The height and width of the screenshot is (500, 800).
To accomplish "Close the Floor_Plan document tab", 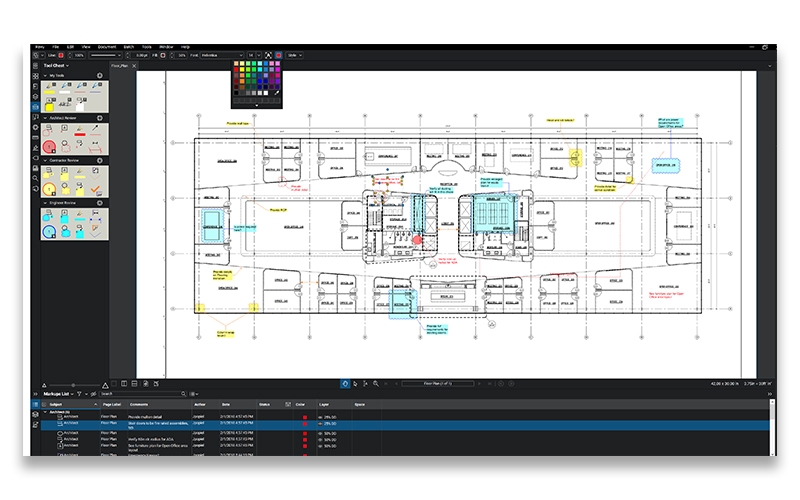I will coord(134,66).
